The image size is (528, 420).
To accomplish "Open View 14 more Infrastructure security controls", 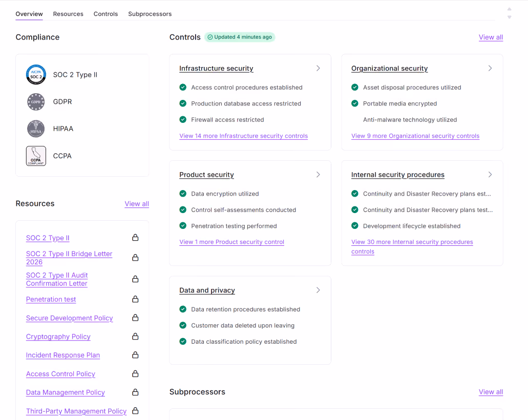I will (243, 136).
